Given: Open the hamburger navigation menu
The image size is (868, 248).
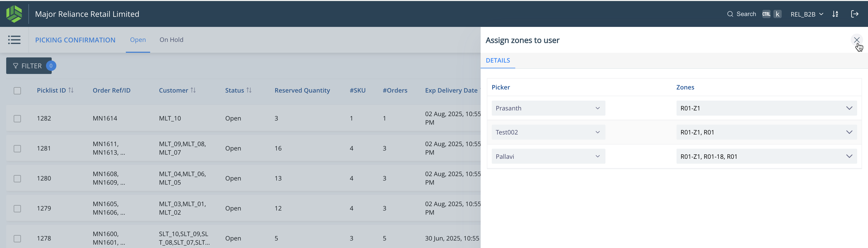Looking at the screenshot, I should coord(14,40).
